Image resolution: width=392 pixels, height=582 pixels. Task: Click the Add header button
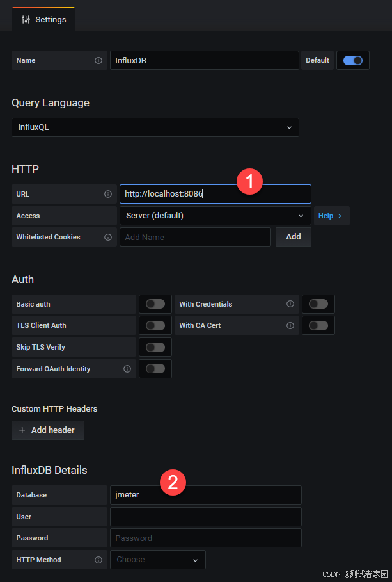pos(48,430)
